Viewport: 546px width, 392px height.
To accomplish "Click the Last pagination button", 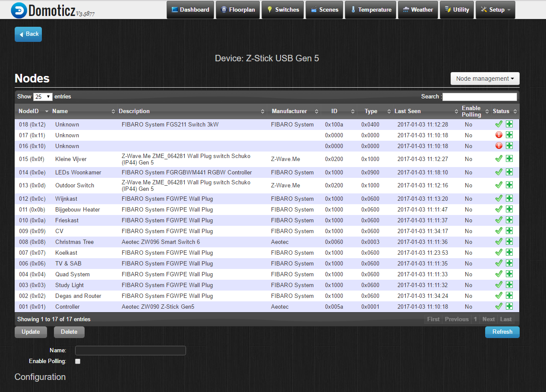I will tap(506, 319).
